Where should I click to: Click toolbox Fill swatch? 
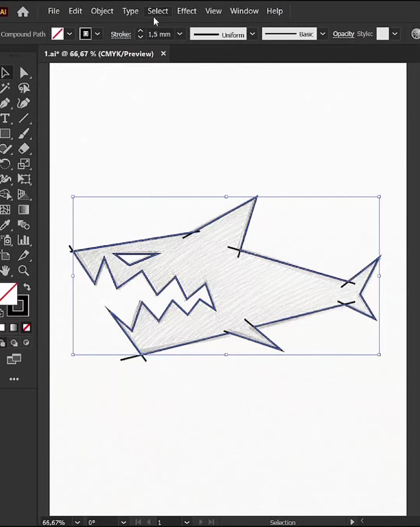click(x=8, y=293)
